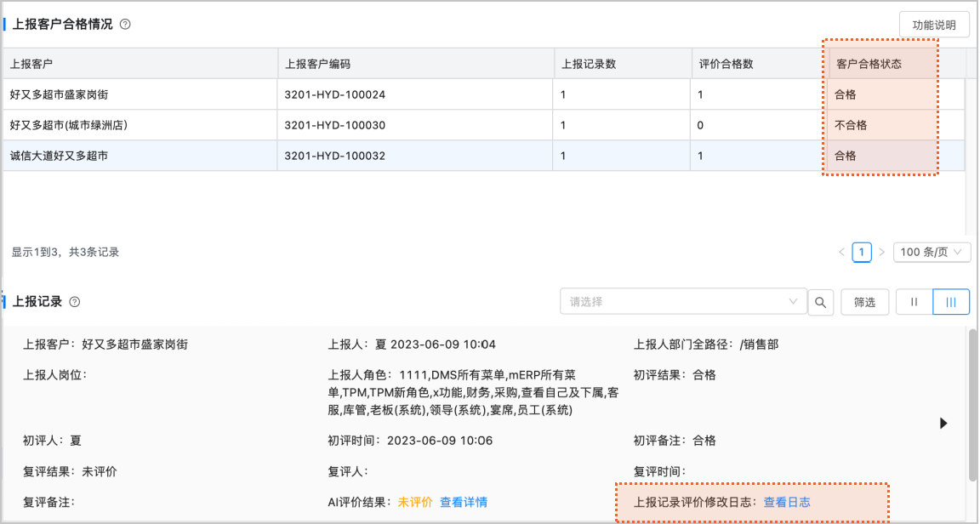
Task: Click 未评价 AI result text
Action: tap(415, 502)
